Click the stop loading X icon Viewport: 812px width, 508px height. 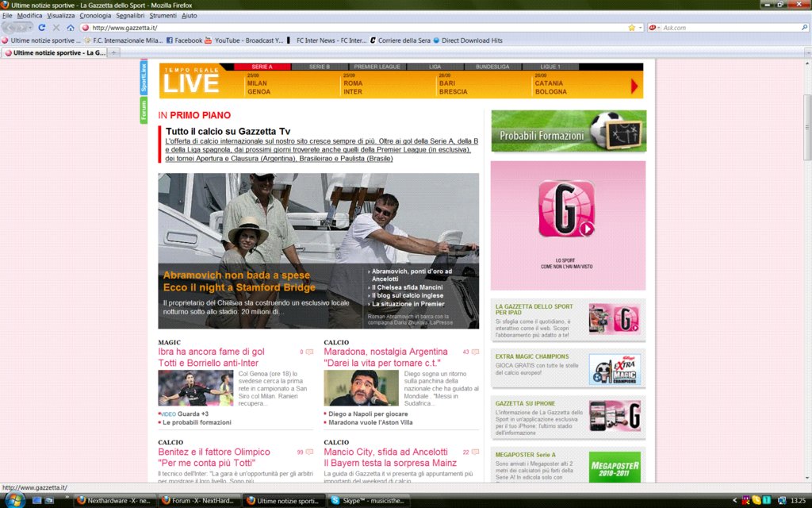click(56, 28)
